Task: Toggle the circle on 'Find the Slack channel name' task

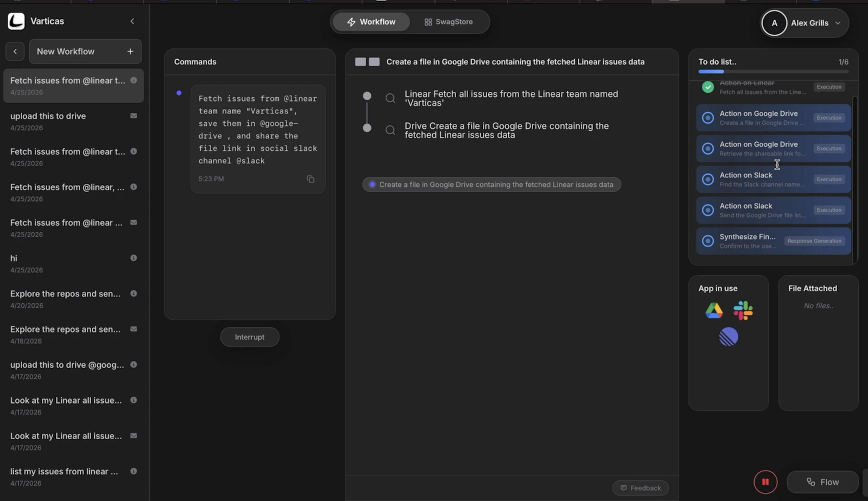Action: [708, 179]
